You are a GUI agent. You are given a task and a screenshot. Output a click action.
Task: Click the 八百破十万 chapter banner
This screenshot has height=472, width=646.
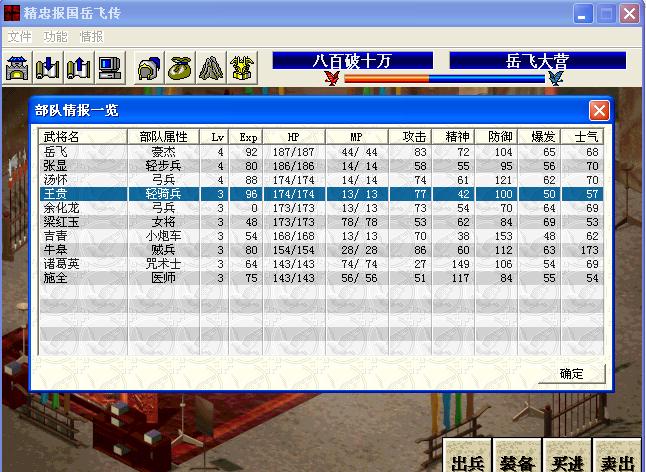(x=352, y=61)
